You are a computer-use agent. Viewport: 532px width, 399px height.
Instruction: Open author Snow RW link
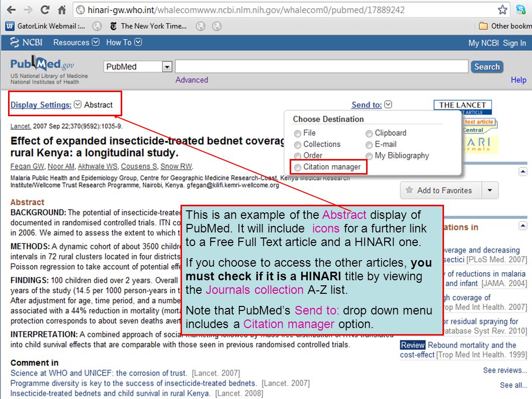pos(176,167)
